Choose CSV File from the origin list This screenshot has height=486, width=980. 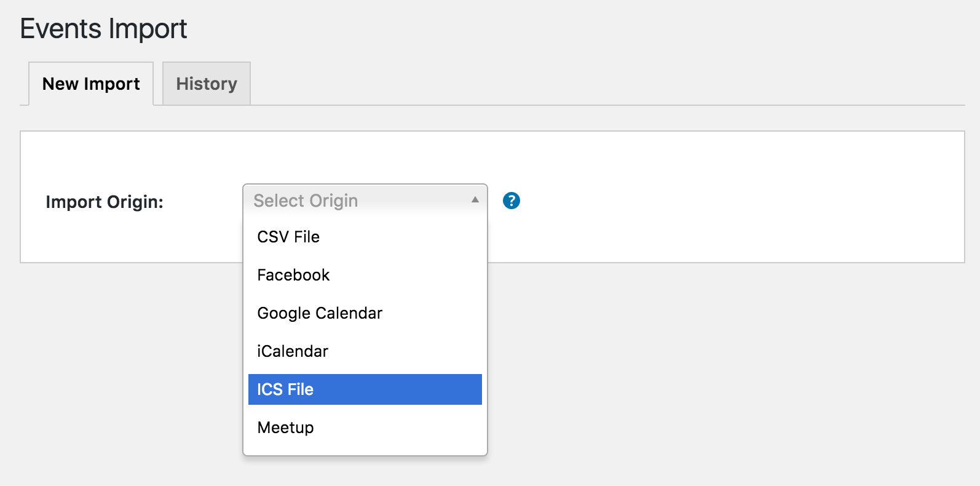click(365, 237)
